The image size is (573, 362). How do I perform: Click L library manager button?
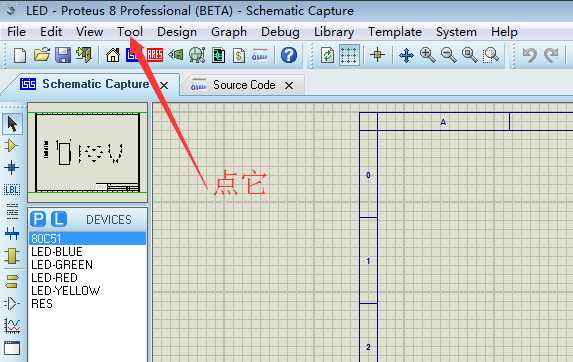tap(59, 219)
